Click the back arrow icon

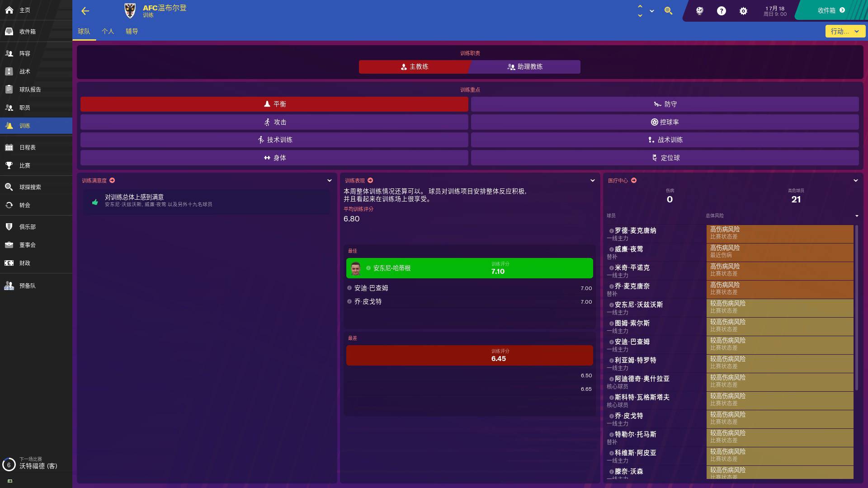85,11
